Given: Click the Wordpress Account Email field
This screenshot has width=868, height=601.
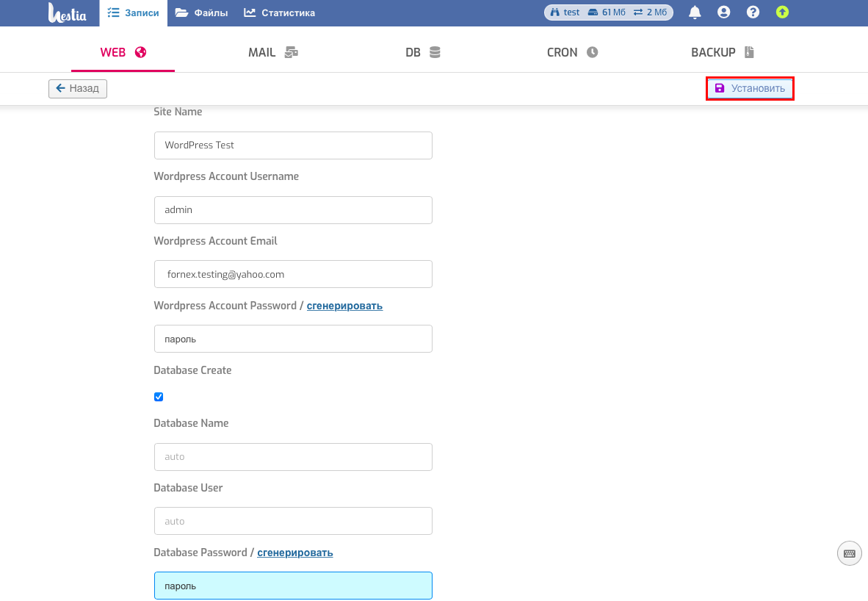Looking at the screenshot, I should point(293,274).
